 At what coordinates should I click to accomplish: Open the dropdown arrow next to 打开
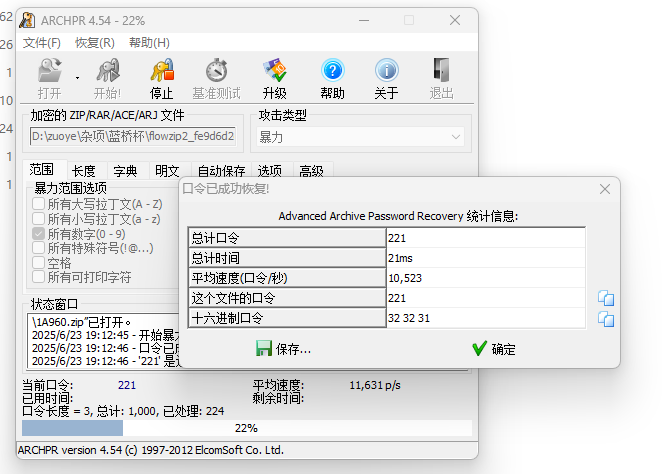[x=77, y=78]
